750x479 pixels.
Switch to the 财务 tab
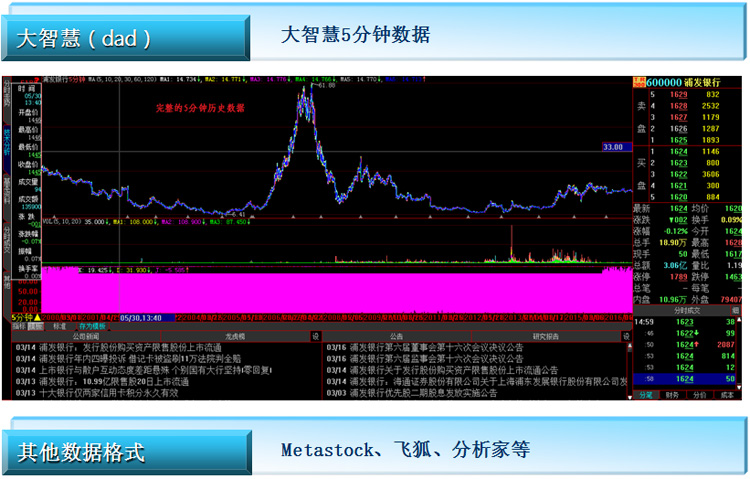[673, 395]
